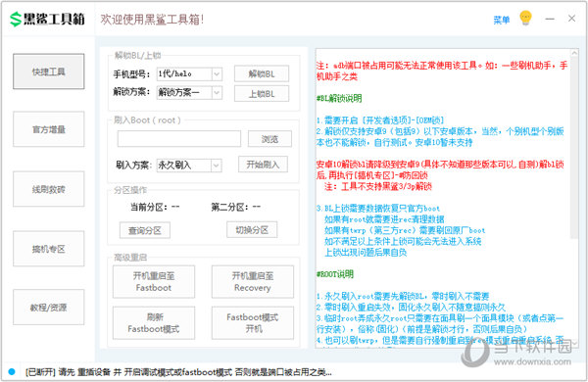The image size is (588, 382).
Task: Minimize the toolbox window
Action: coord(550,19)
